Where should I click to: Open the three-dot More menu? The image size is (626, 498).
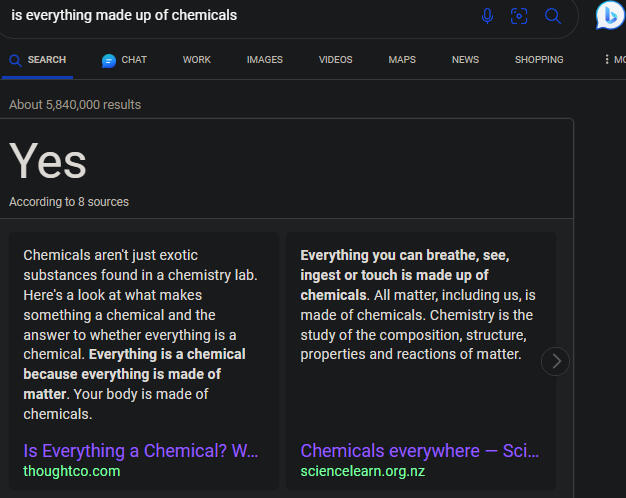coord(607,60)
